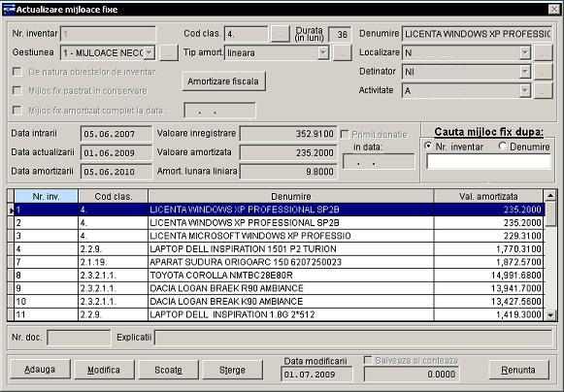
Task: Click the value 14,991.6800 in the table
Action: [516, 276]
